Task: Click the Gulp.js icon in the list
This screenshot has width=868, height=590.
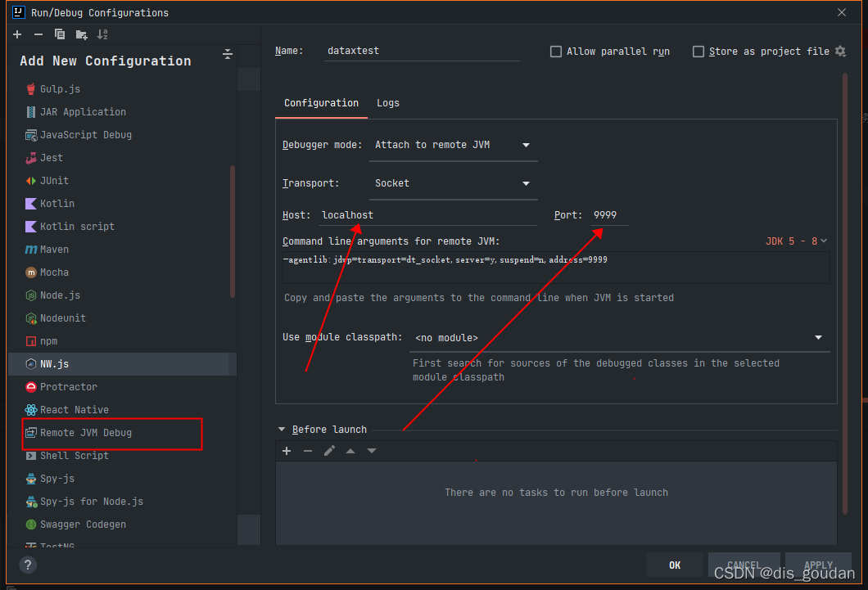Action: pyautogui.click(x=31, y=89)
